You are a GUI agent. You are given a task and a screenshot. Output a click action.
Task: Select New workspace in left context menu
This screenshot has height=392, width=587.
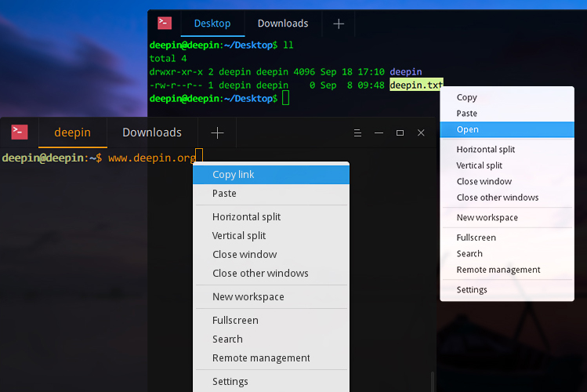tap(271, 297)
